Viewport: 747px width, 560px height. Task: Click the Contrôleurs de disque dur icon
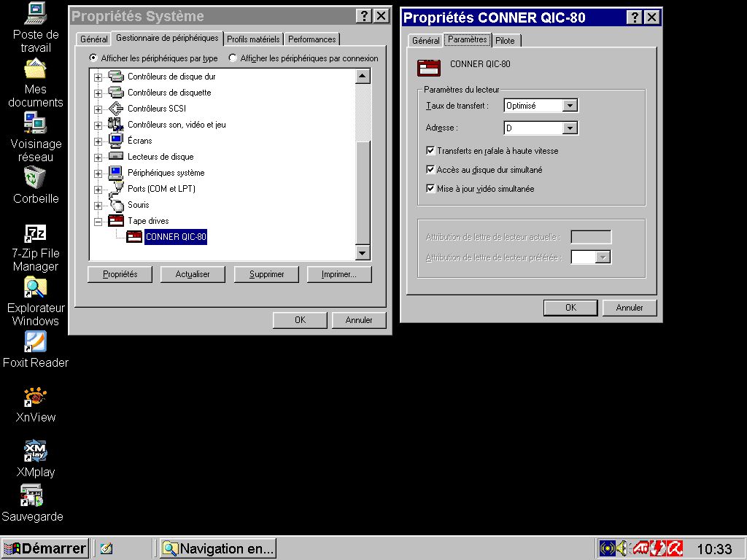pyautogui.click(x=116, y=76)
